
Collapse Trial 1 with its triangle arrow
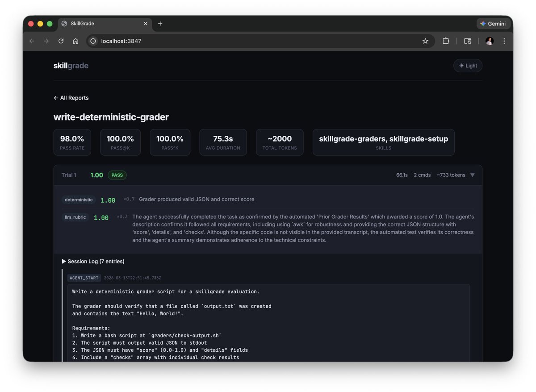pyautogui.click(x=472, y=175)
